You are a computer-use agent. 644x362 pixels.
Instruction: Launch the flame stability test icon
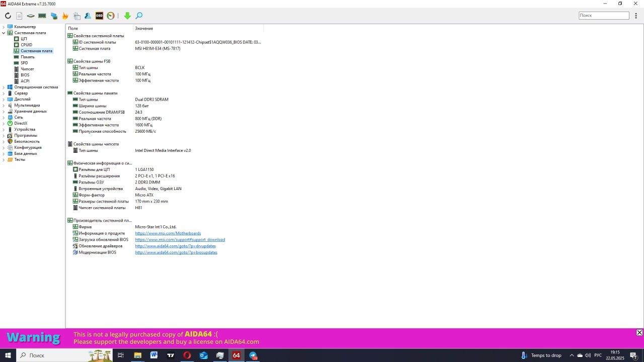tap(65, 16)
